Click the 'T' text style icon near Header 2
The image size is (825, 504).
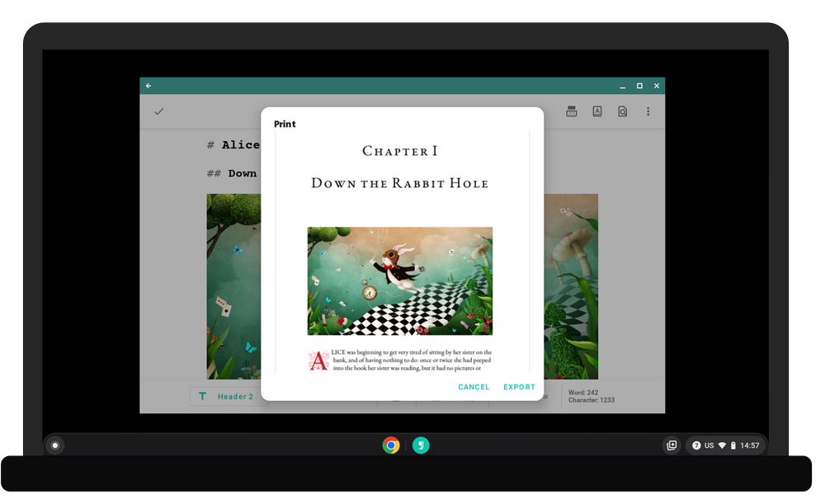[202, 396]
